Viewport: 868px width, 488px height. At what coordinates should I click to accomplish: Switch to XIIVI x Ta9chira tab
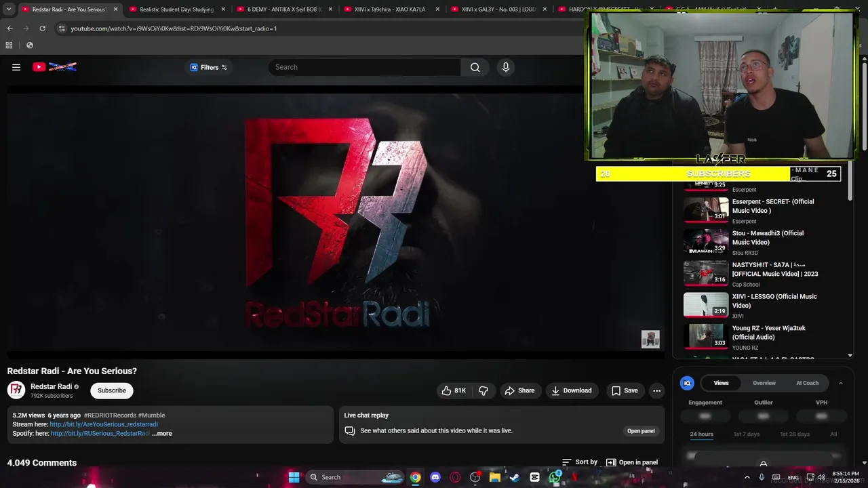(x=391, y=9)
